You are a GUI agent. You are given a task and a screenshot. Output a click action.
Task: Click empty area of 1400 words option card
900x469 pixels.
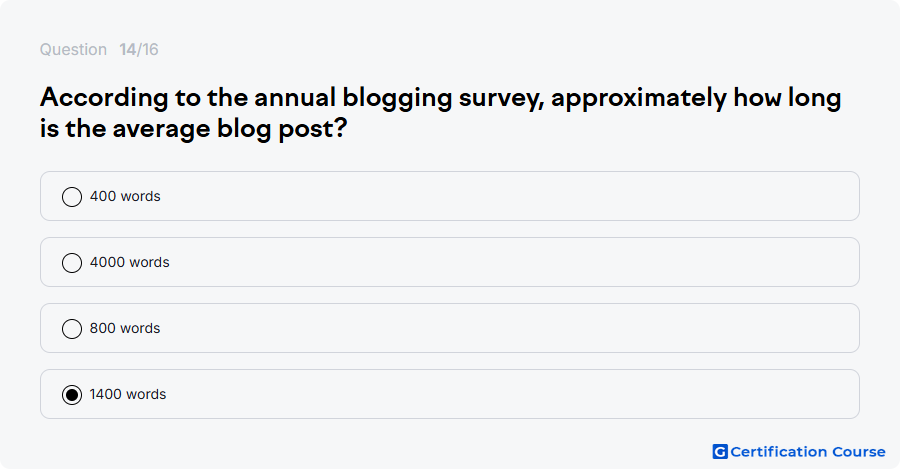(505, 394)
